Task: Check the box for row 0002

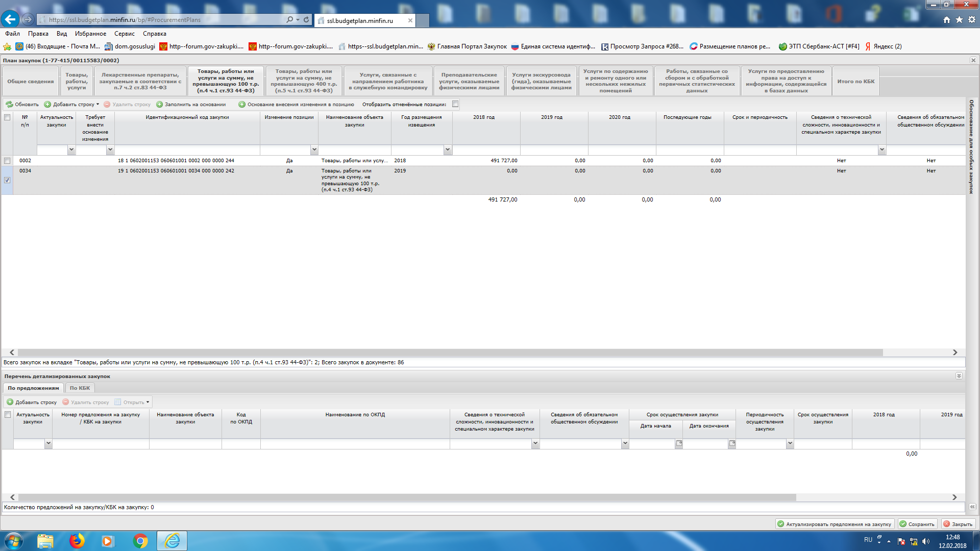Action: coord(7,161)
